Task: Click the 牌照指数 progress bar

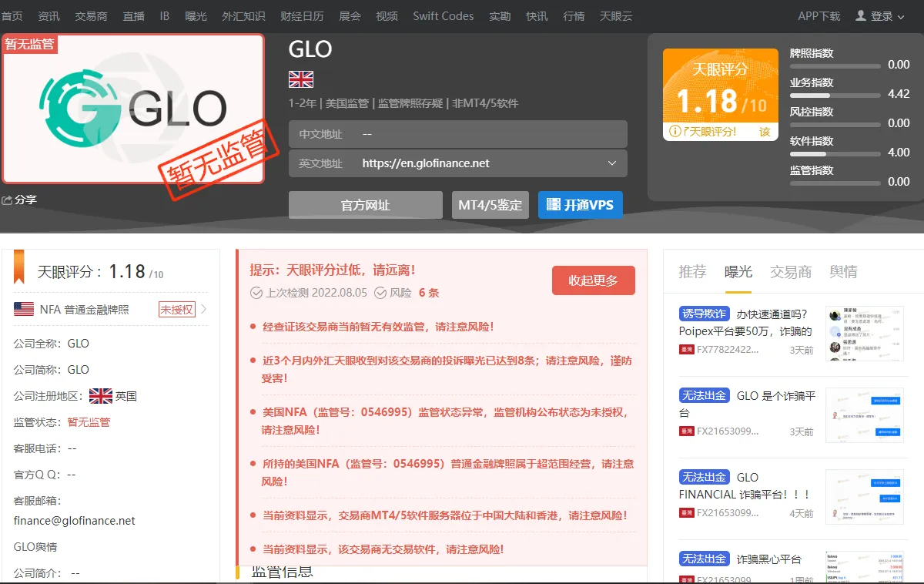Action: [x=835, y=66]
